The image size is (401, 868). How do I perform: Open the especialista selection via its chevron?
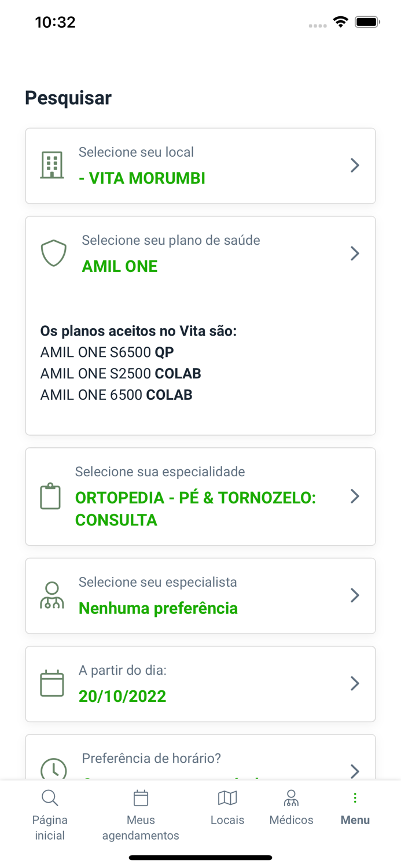click(355, 595)
